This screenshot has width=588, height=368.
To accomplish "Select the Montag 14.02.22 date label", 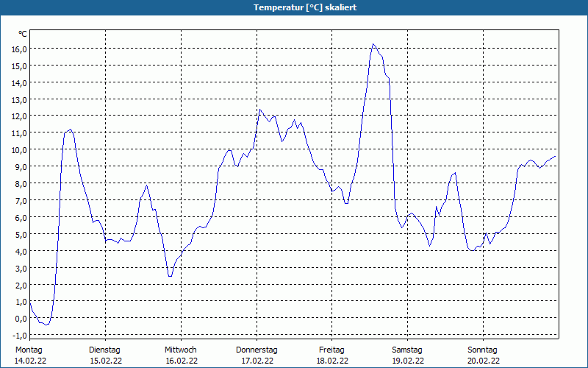I will (30, 355).
